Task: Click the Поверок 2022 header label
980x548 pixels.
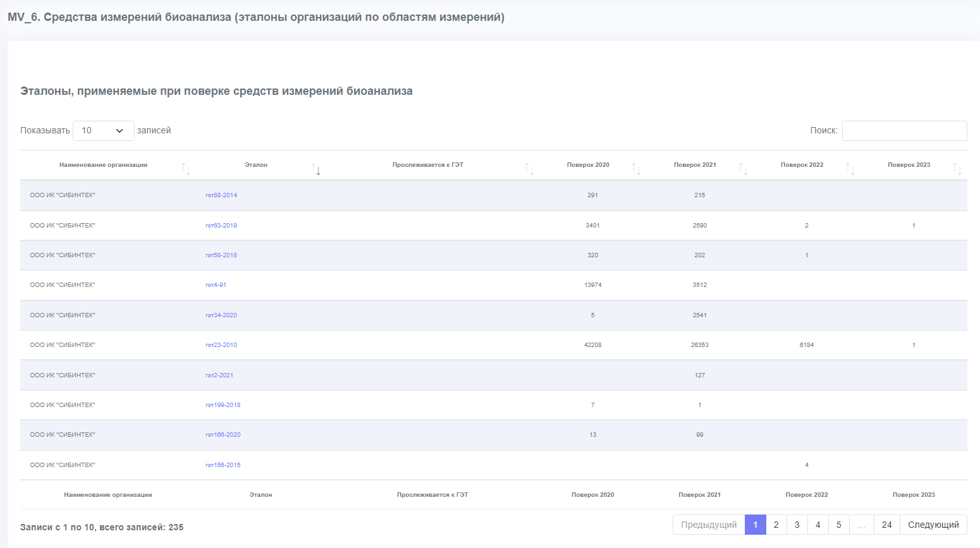Action: [x=802, y=165]
